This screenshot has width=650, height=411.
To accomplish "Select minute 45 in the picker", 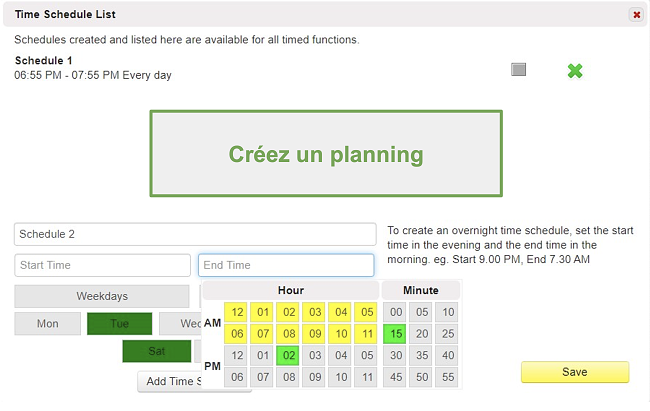I will [x=396, y=377].
